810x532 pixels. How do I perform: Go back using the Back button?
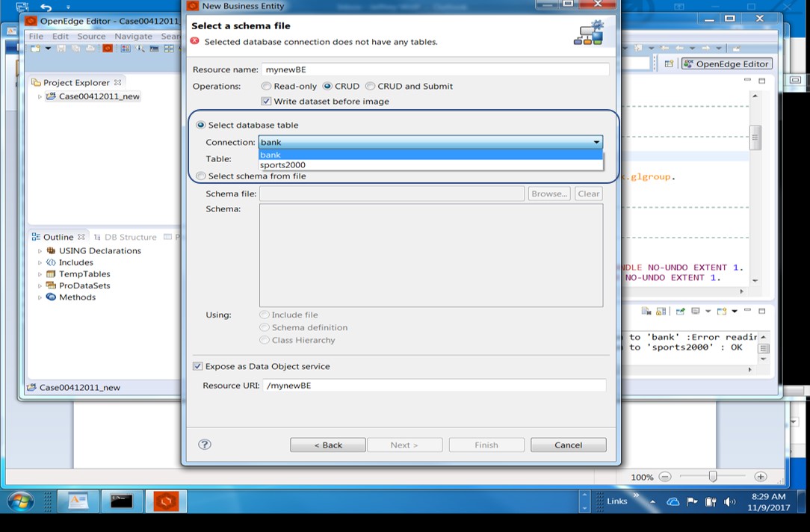(x=327, y=444)
